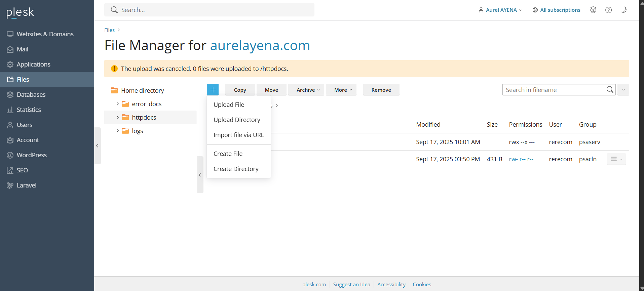Click the Search in filename field
644x291 pixels.
(553, 90)
